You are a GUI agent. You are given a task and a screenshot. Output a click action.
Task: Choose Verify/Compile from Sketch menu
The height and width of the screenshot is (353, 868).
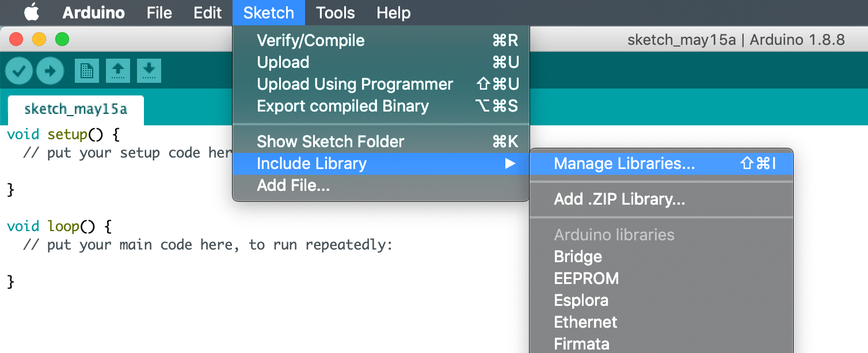coord(380,40)
